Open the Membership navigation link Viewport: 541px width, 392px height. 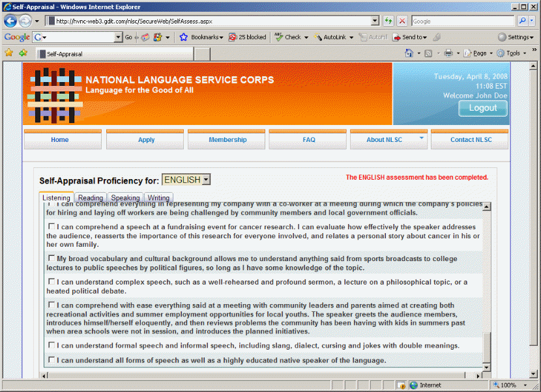(x=226, y=139)
